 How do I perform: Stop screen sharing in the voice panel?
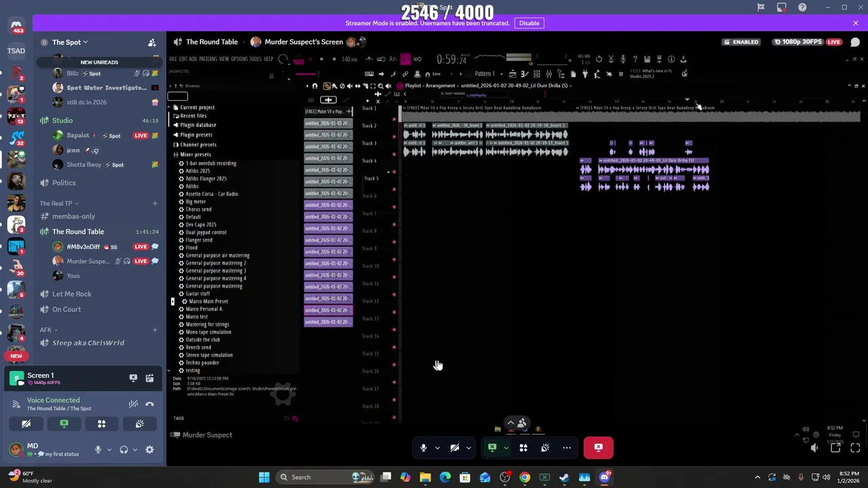pyautogui.click(x=64, y=424)
